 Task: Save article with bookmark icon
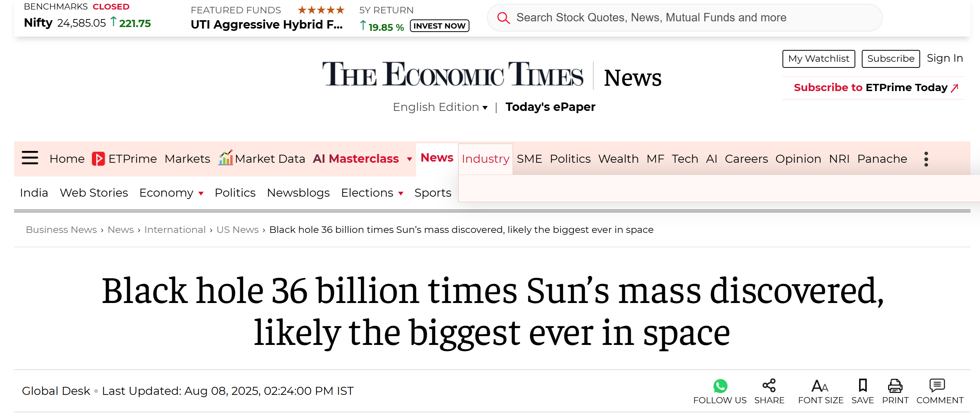click(863, 386)
